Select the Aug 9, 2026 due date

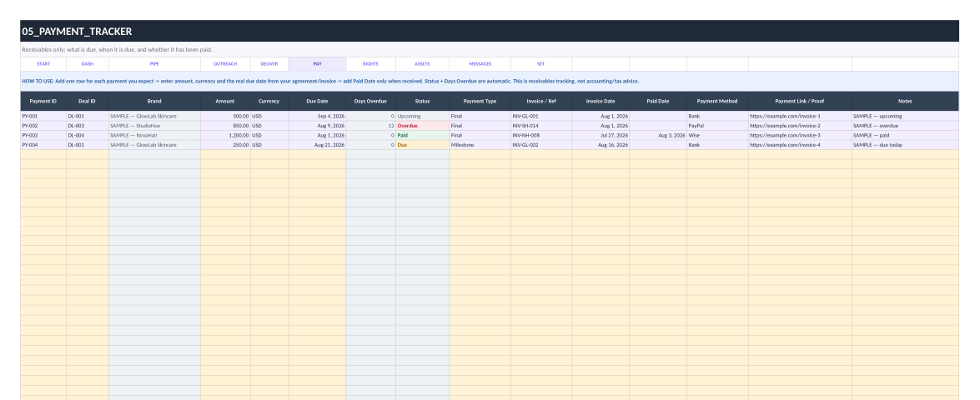318,126
